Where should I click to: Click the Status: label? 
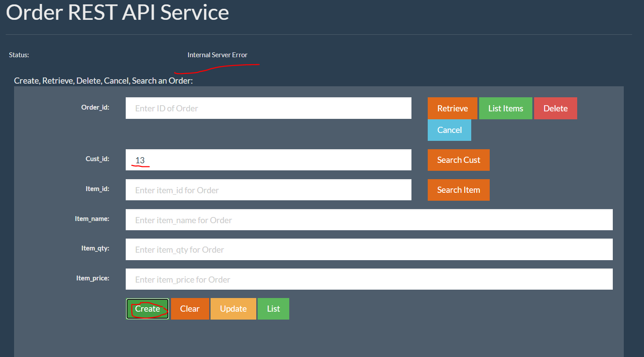click(x=19, y=55)
